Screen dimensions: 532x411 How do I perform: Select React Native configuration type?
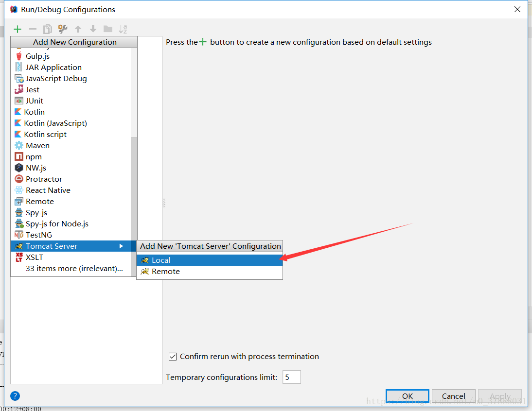coord(71,190)
